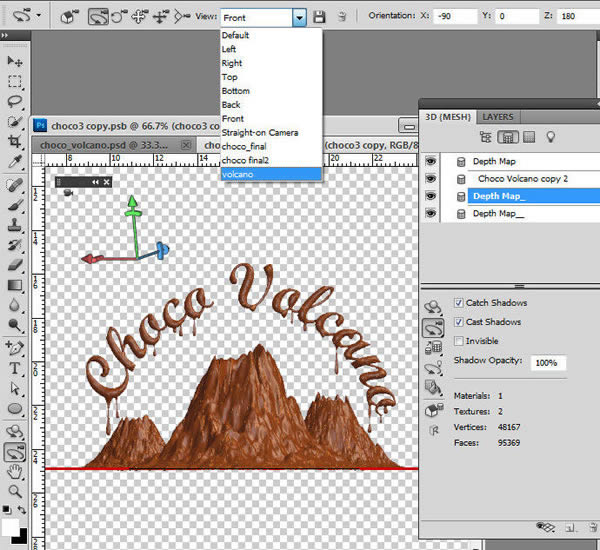Select the Rectangular Marquee tool
The image size is (600, 550).
[15, 81]
